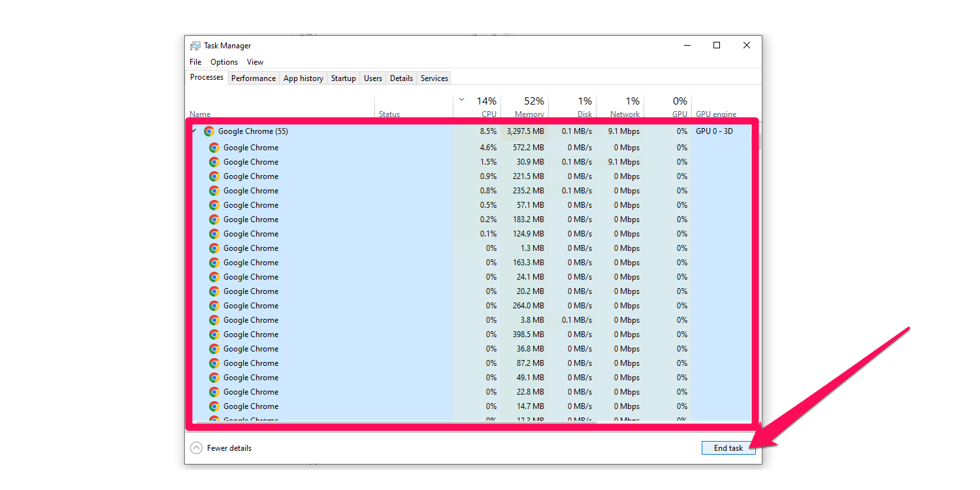Open the Startup tab
Image resolution: width=980 pixels, height=490 pixels.
pos(343,78)
